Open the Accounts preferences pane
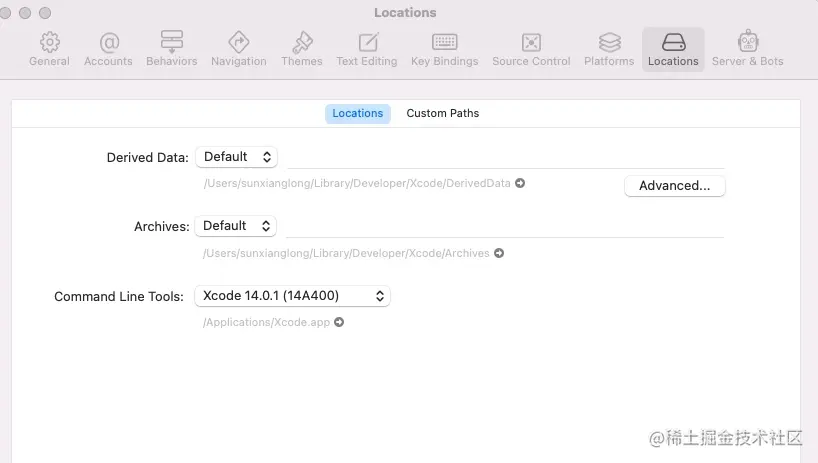The width and height of the screenshot is (818, 463). (109, 50)
